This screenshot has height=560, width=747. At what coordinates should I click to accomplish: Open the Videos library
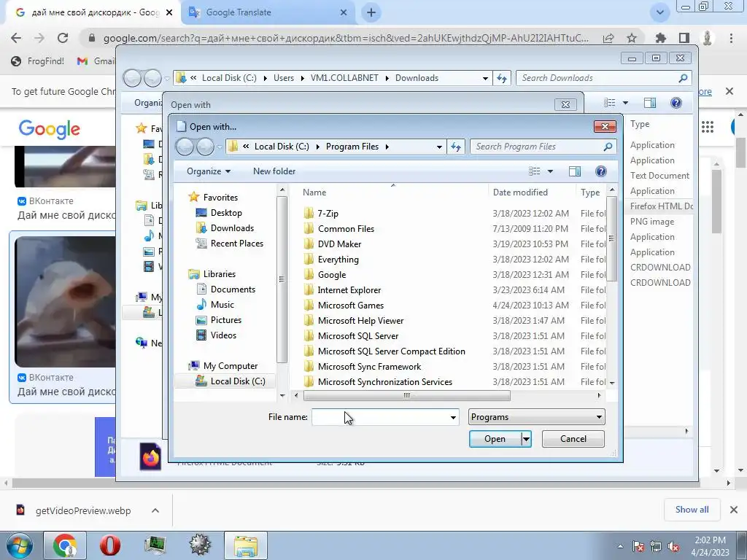click(223, 335)
